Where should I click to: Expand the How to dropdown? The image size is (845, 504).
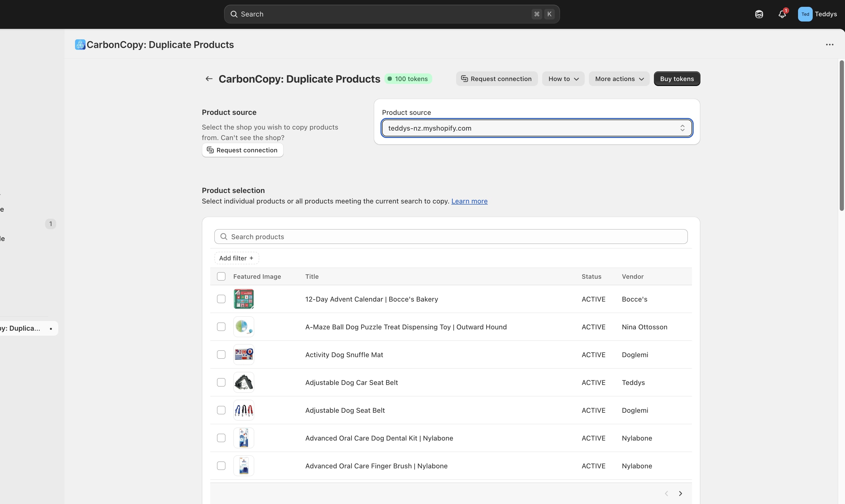click(563, 79)
